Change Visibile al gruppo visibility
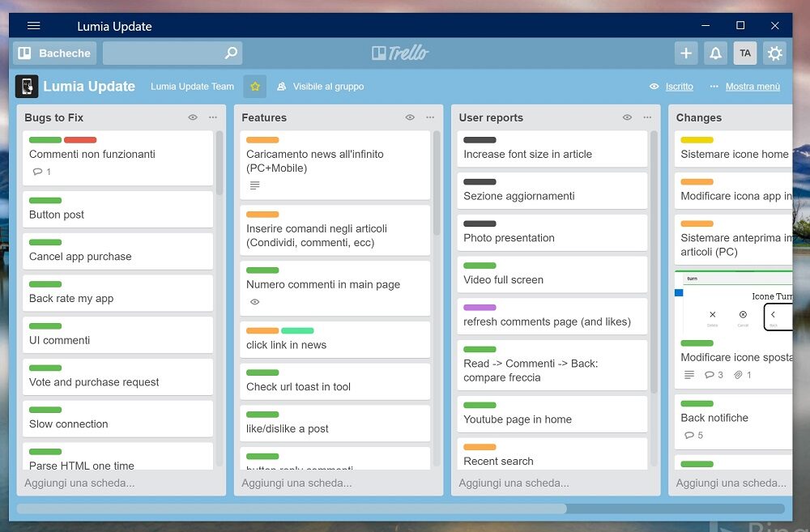 coord(329,87)
